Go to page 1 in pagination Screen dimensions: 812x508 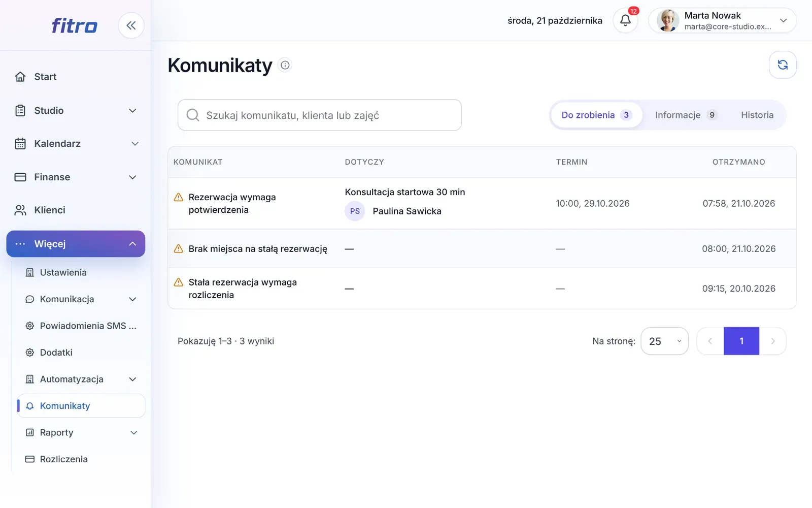tap(741, 341)
